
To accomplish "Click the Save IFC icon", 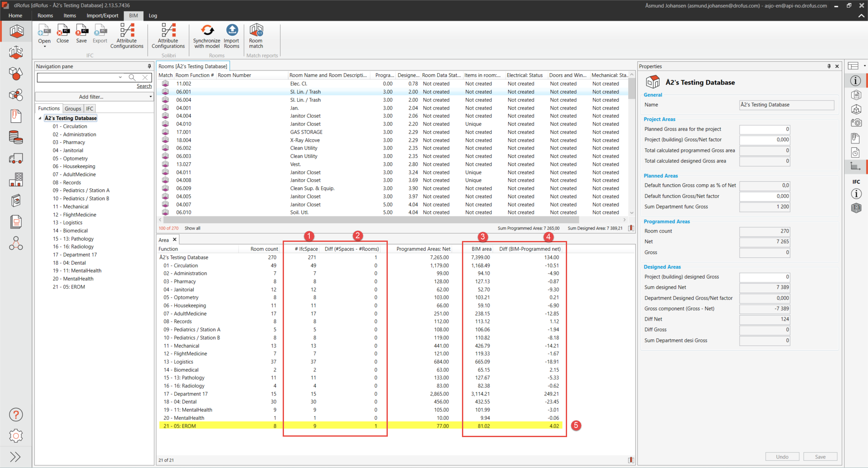I will tap(81, 31).
